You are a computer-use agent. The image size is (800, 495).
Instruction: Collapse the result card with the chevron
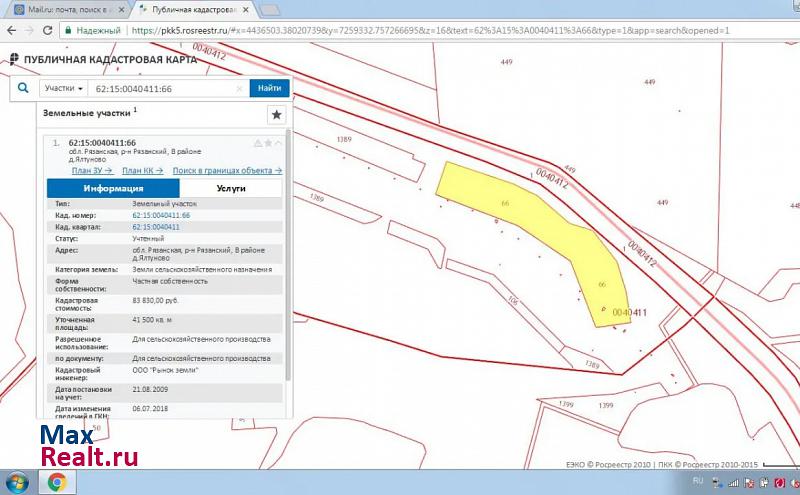[x=279, y=143]
